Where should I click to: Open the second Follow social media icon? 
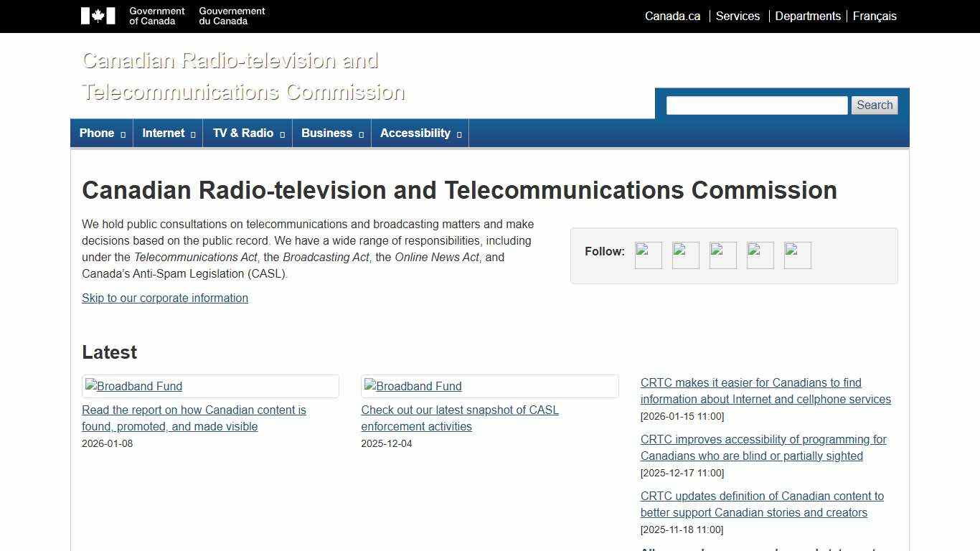pos(685,255)
